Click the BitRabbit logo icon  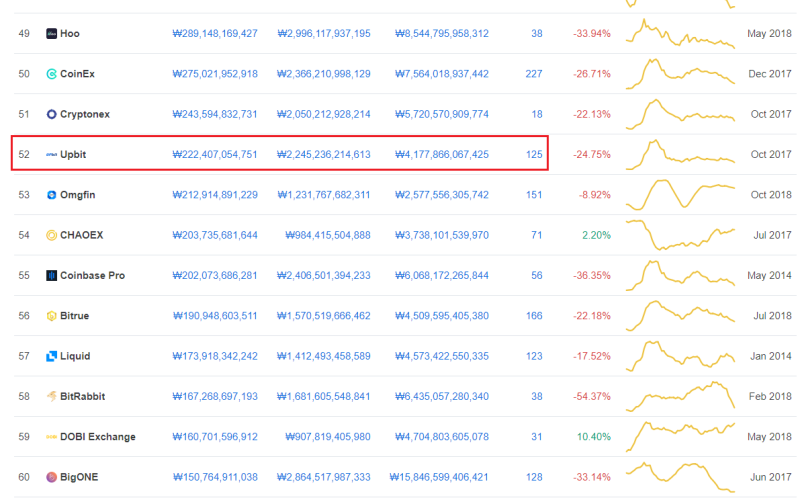[x=52, y=396]
